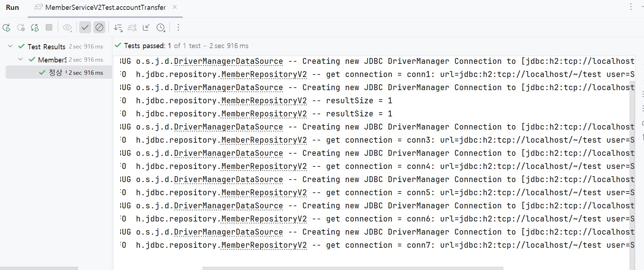644x270 pixels.
Task: Click the Rerun test icon
Action: pyautogui.click(x=7, y=28)
